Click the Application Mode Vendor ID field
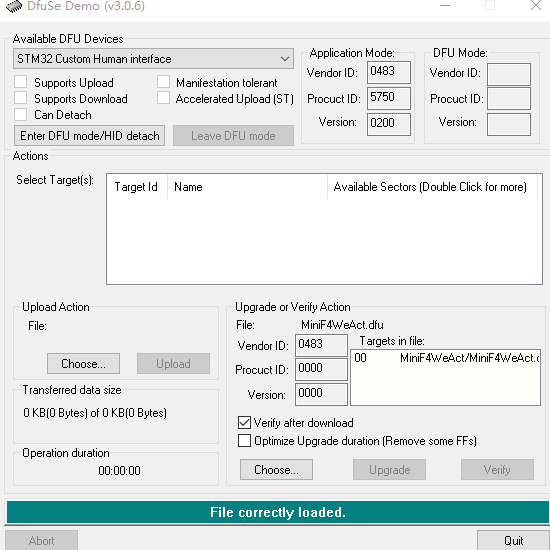Viewport: 550px width, 550px height. tap(389, 72)
